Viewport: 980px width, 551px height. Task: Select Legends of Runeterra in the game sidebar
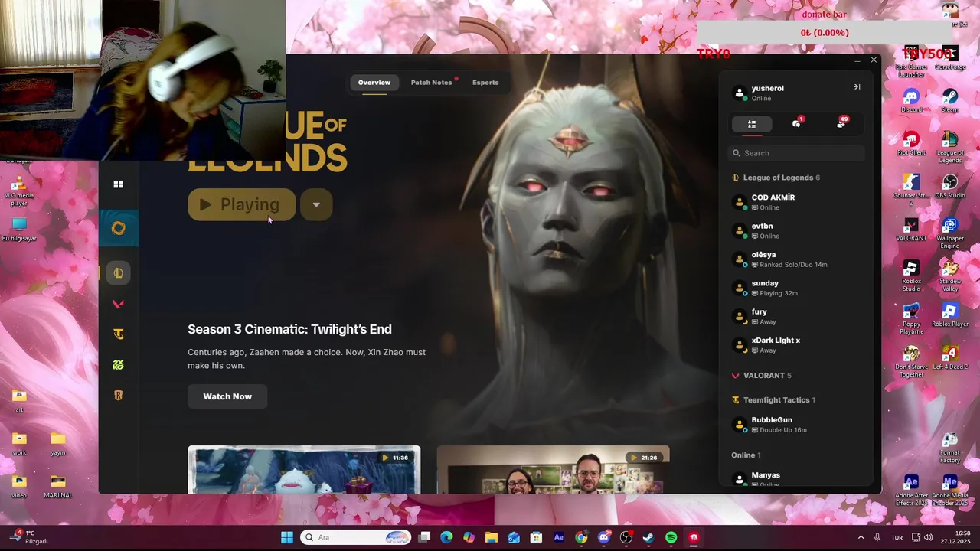(118, 396)
